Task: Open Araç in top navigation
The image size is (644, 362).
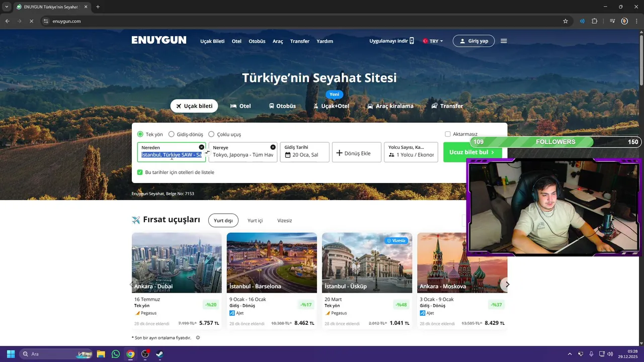Action: click(278, 41)
